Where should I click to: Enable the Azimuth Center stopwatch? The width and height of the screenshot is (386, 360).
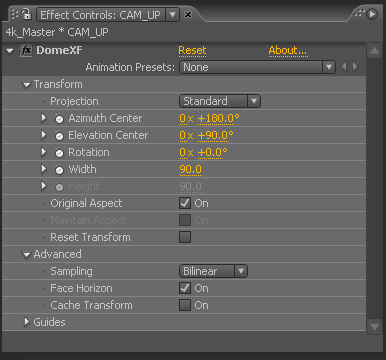tap(59, 119)
